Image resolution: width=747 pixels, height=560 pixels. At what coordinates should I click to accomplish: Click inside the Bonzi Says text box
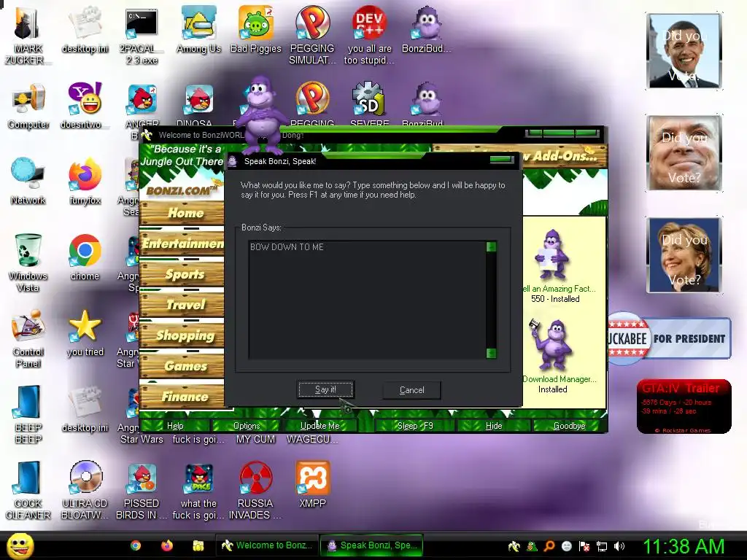click(x=368, y=300)
